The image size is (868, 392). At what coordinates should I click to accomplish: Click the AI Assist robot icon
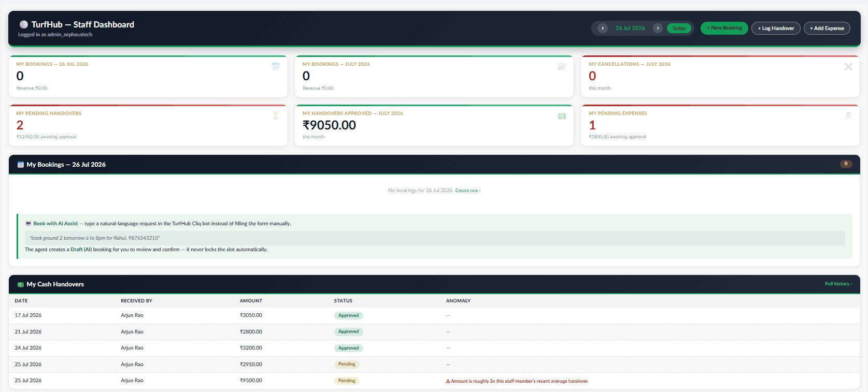[29, 224]
